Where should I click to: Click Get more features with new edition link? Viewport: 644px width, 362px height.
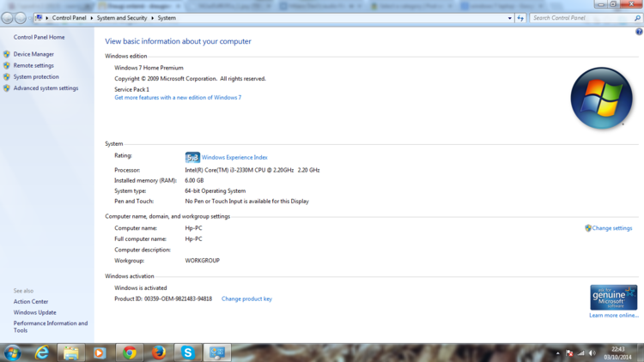pos(178,98)
